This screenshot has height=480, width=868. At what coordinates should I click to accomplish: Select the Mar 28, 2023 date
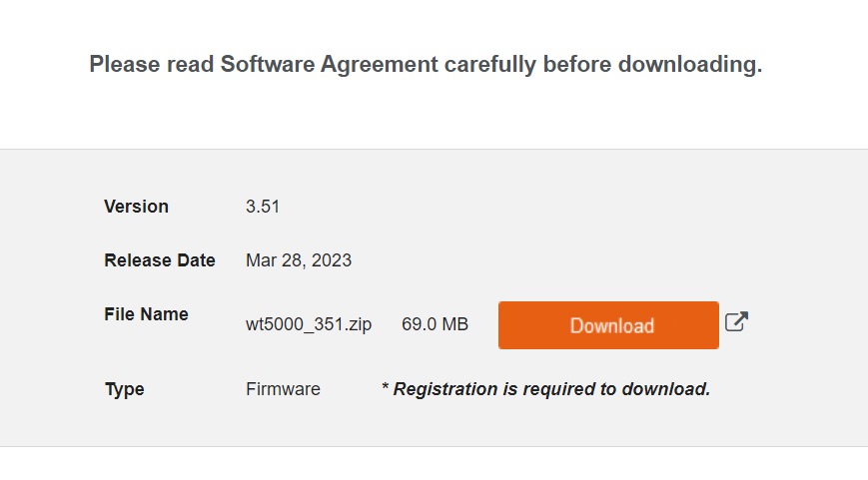click(299, 260)
